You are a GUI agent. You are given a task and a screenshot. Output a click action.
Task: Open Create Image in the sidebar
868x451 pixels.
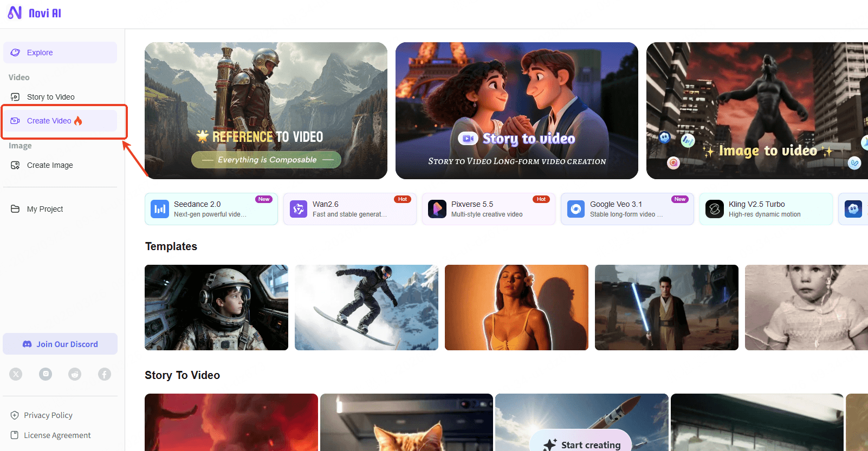50,165
